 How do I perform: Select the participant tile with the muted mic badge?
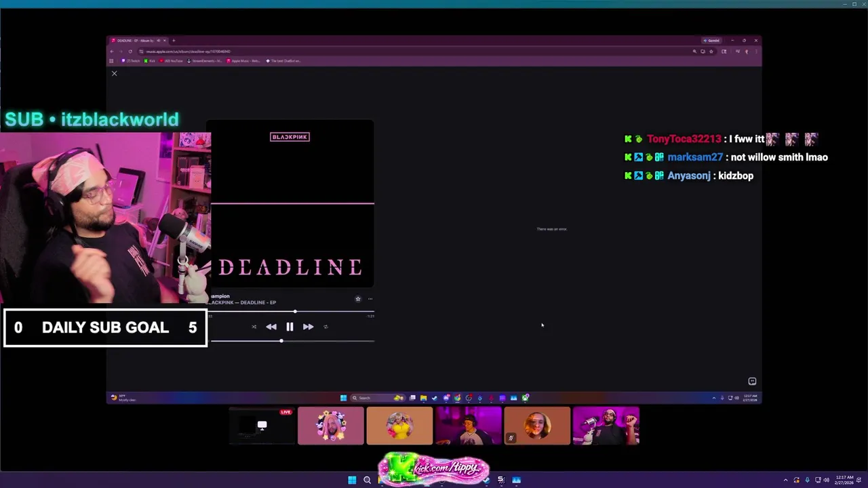537,426
